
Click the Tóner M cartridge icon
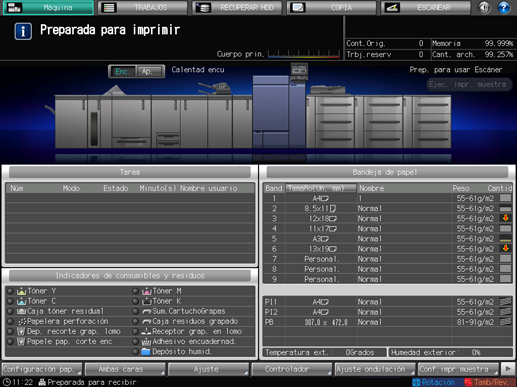tap(147, 291)
